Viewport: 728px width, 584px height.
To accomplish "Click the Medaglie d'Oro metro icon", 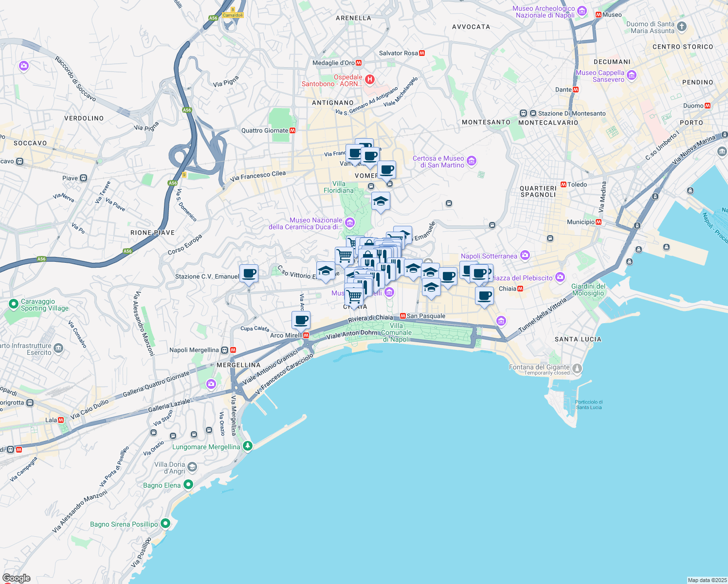I will pyautogui.click(x=359, y=63).
